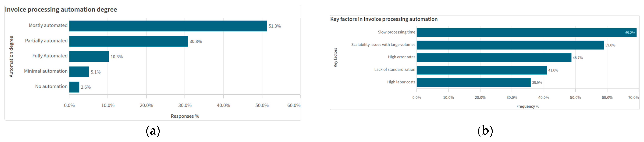Click the Key factors vertical axis label
Screen dimensions: 644x142
(335, 57)
